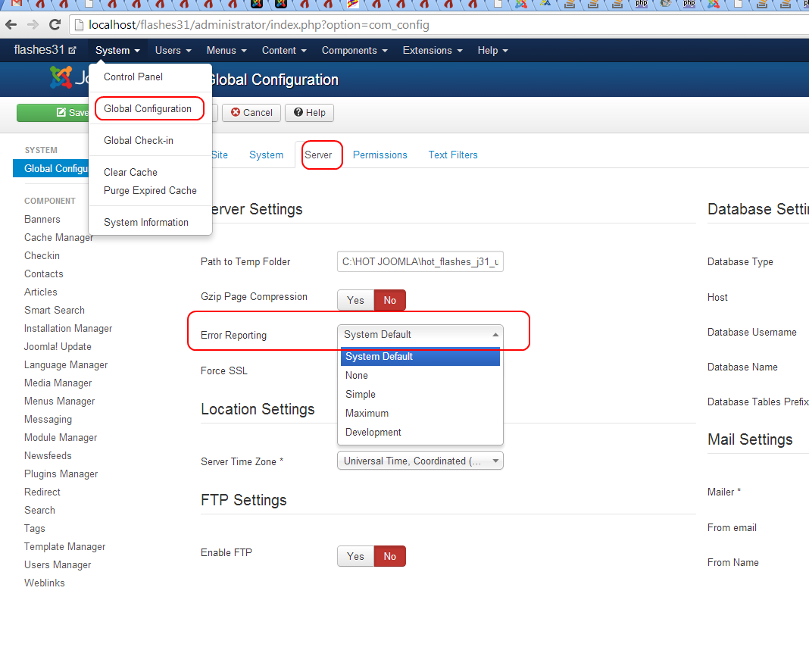Open Checkin sidebar link
Image resolution: width=809 pixels, height=672 pixels.
click(x=42, y=255)
